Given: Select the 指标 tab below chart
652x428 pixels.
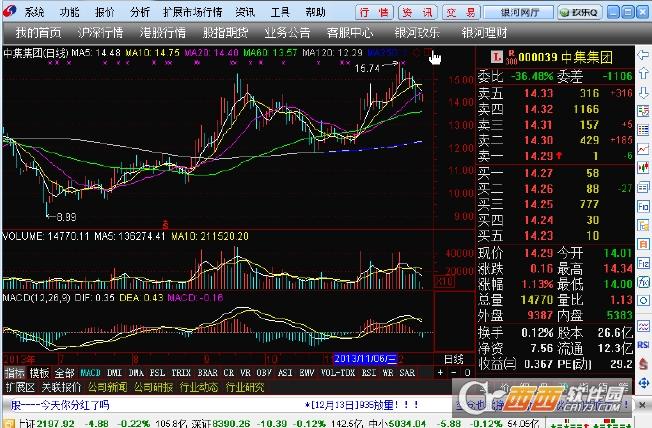Looking at the screenshot, I should (x=15, y=373).
